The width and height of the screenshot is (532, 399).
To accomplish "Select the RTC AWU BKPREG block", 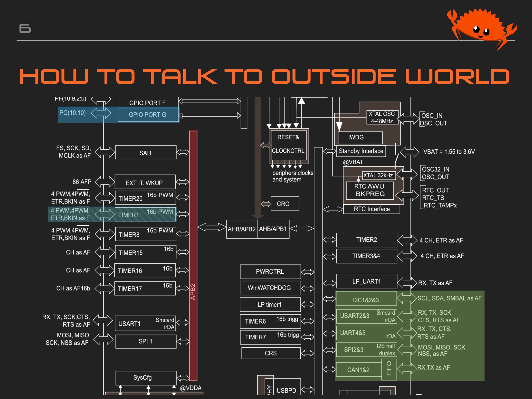I will [370, 191].
